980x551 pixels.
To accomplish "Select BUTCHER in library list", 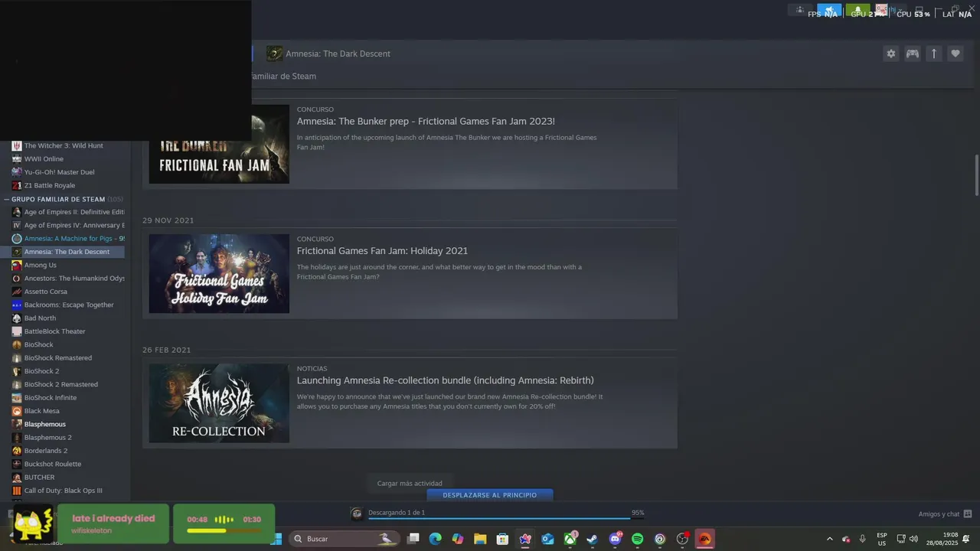I will (39, 478).
